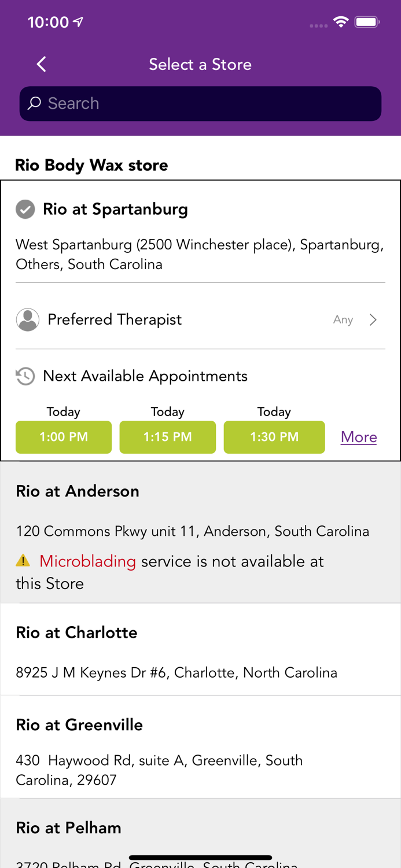401x868 pixels.
Task: Tap the Search input field
Action: [200, 103]
